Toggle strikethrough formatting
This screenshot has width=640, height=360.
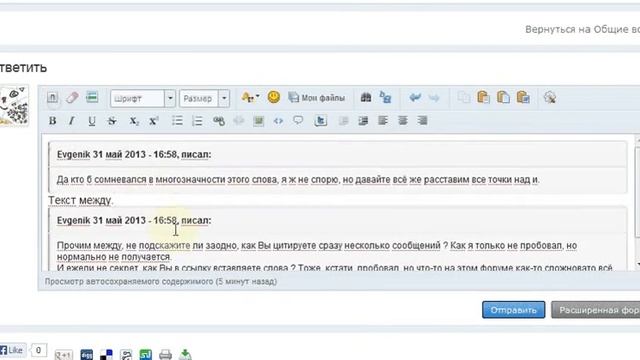[x=112, y=121]
